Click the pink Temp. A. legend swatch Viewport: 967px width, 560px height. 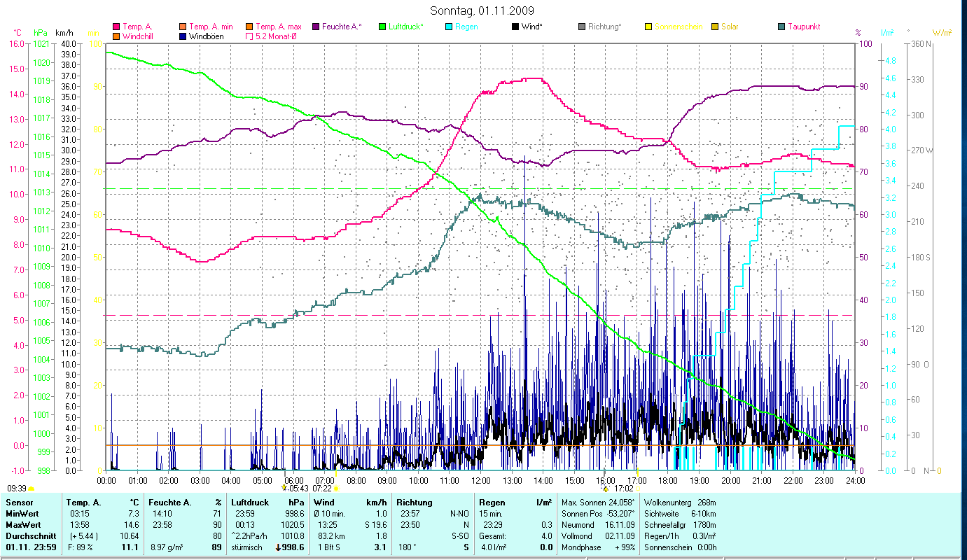click(116, 27)
